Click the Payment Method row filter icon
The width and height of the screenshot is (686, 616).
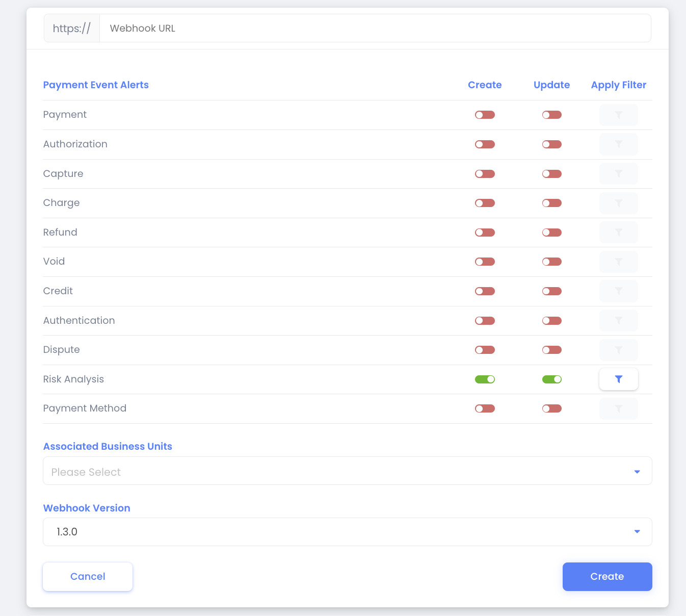click(618, 408)
